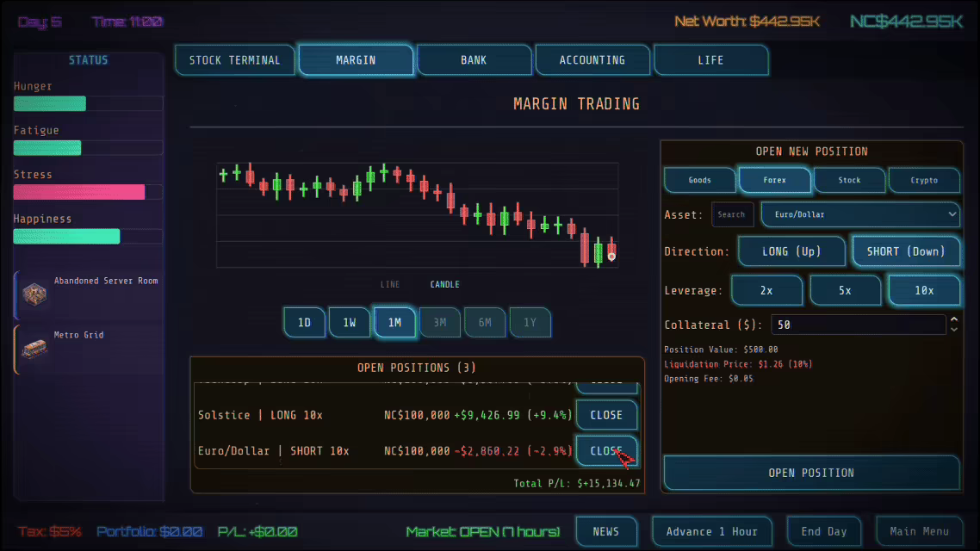The image size is (980, 551).
Task: Choose the Crypto asset category
Action: pyautogui.click(x=924, y=180)
